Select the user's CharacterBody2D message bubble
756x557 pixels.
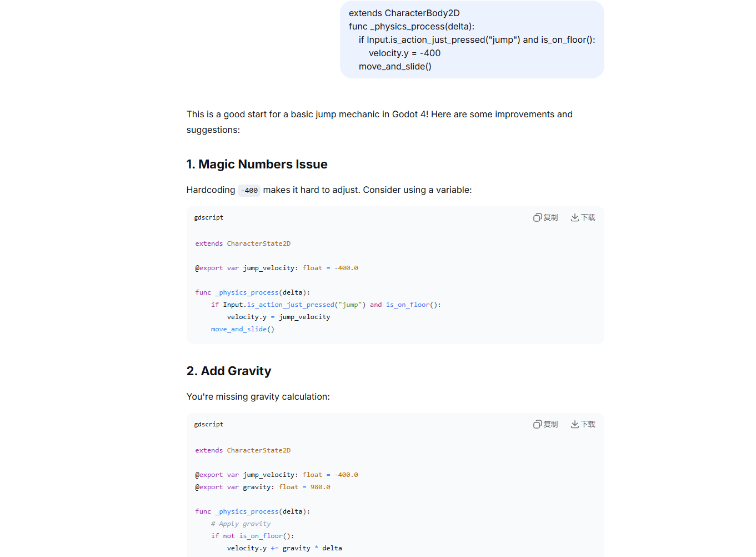tap(472, 39)
